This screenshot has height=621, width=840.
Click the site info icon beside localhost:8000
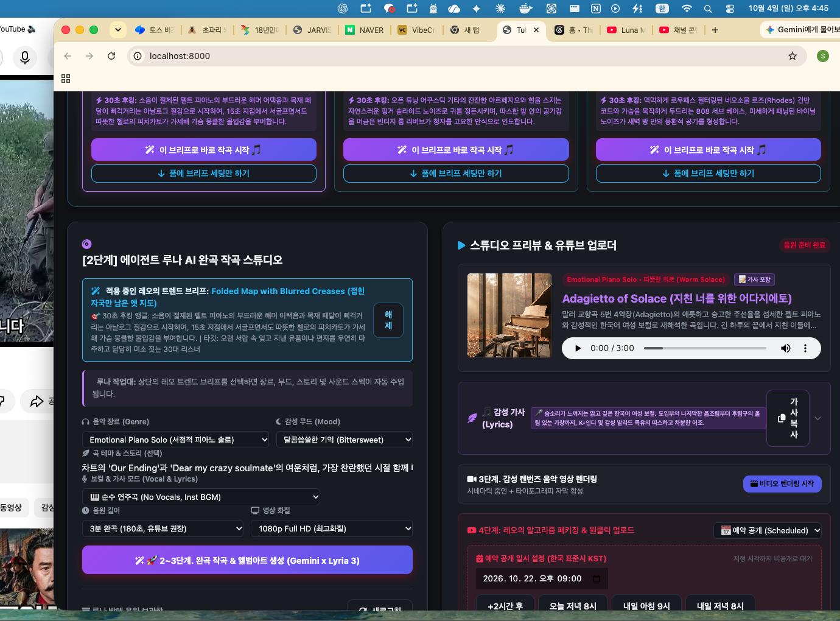tap(138, 56)
